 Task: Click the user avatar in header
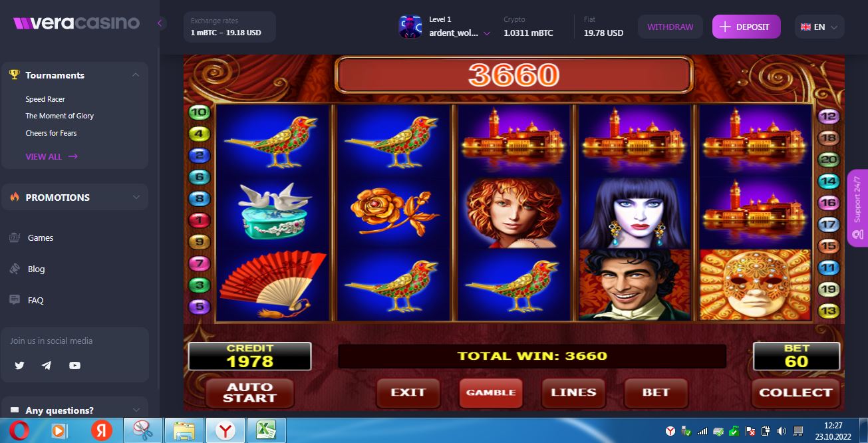410,27
